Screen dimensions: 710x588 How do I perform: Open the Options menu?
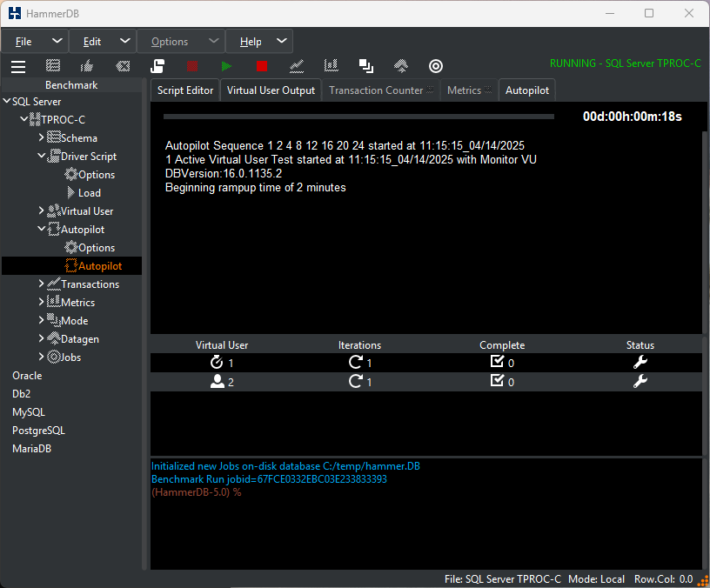tap(181, 42)
